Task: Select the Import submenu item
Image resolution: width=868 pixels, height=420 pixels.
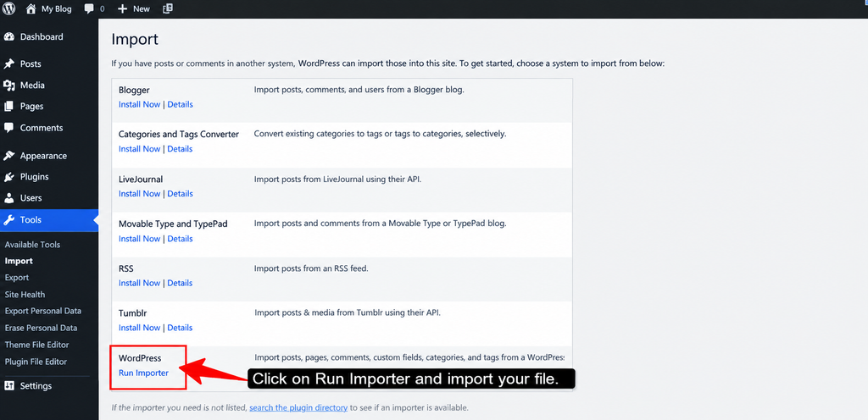Action: point(19,261)
